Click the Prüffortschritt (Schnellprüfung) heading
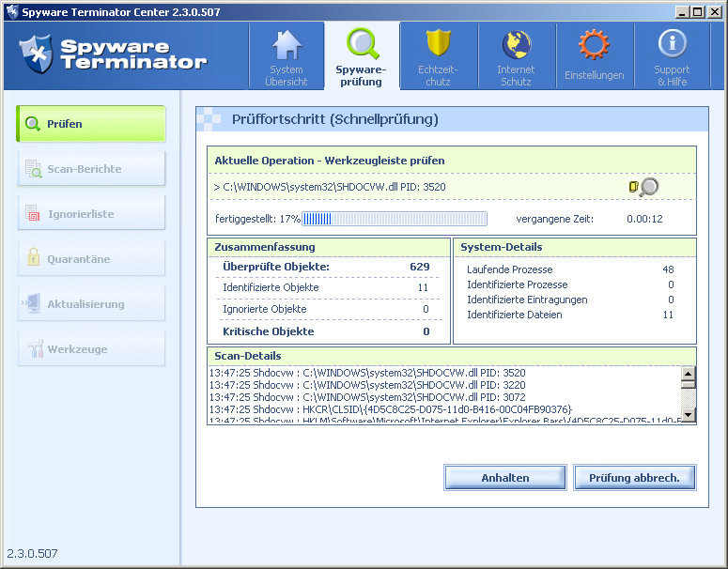 pos(334,119)
